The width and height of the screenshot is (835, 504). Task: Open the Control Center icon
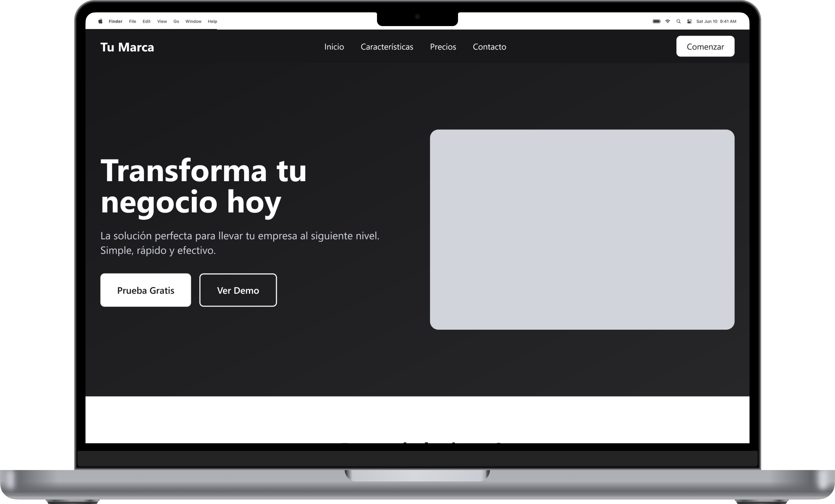click(689, 21)
